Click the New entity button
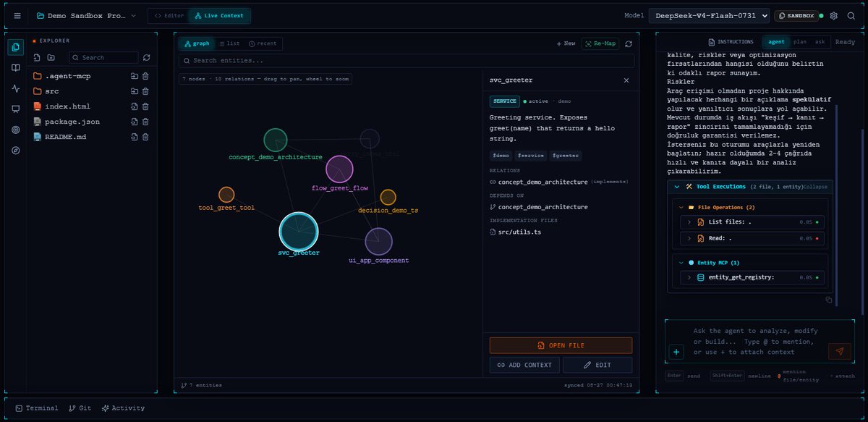This screenshot has width=868, height=422. [x=566, y=43]
